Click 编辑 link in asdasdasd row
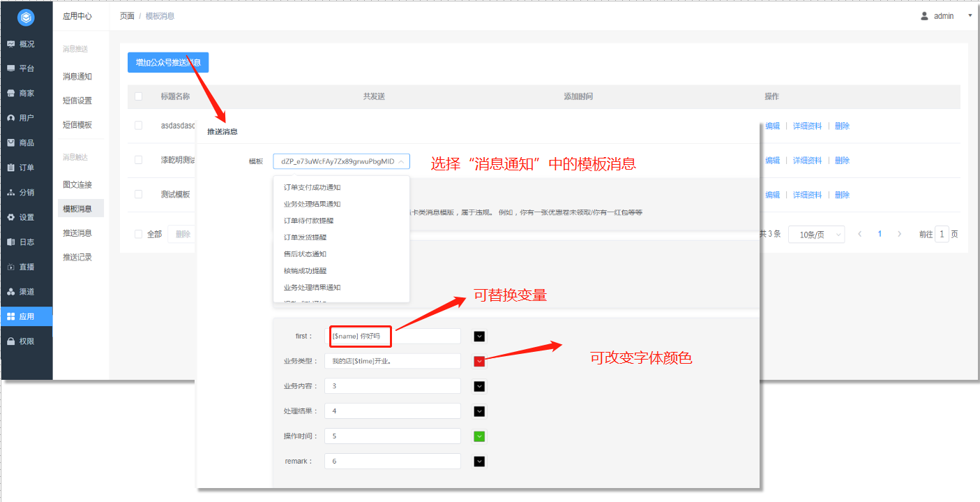 tap(772, 126)
